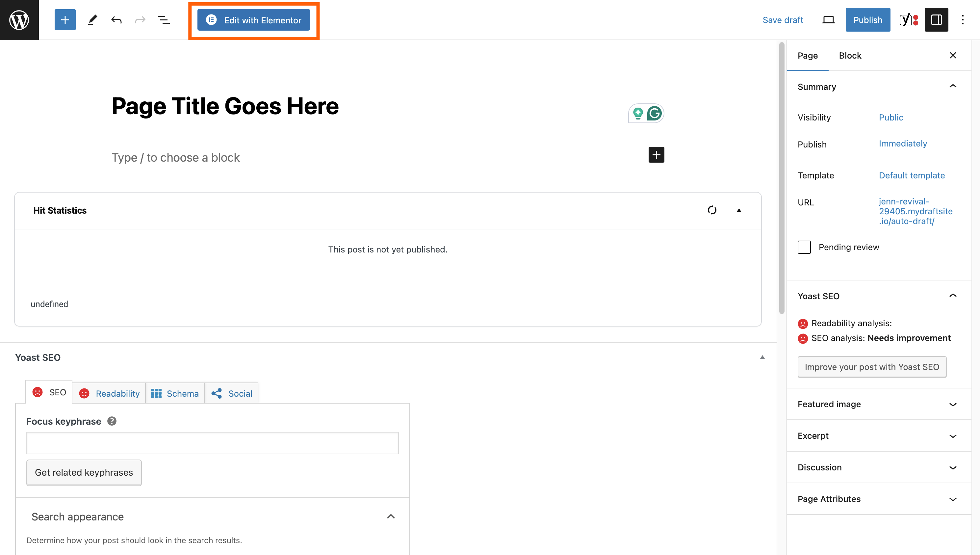980x555 pixels.
Task: Open the Default template link
Action: coord(912,175)
